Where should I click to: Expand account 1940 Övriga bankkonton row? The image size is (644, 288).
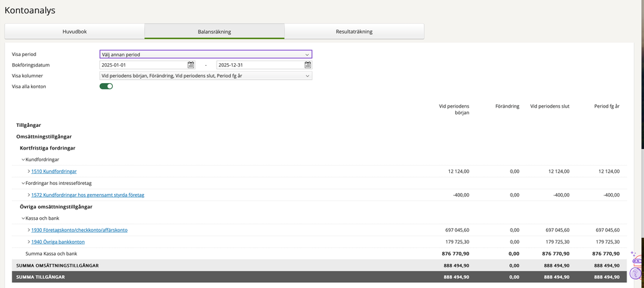[x=29, y=242]
